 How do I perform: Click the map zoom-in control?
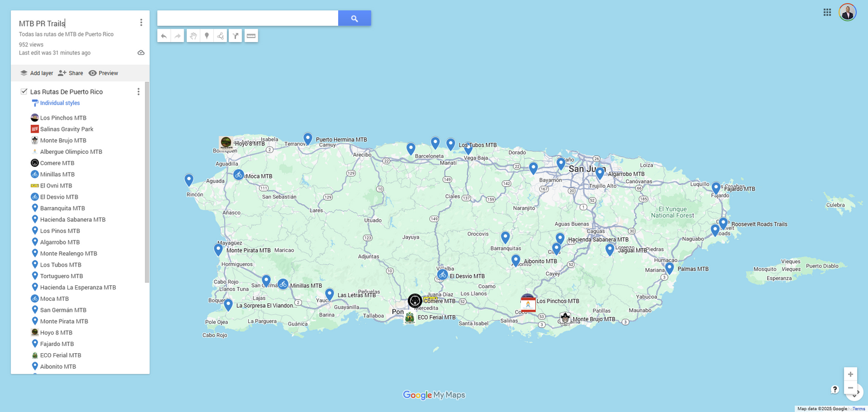pos(851,374)
